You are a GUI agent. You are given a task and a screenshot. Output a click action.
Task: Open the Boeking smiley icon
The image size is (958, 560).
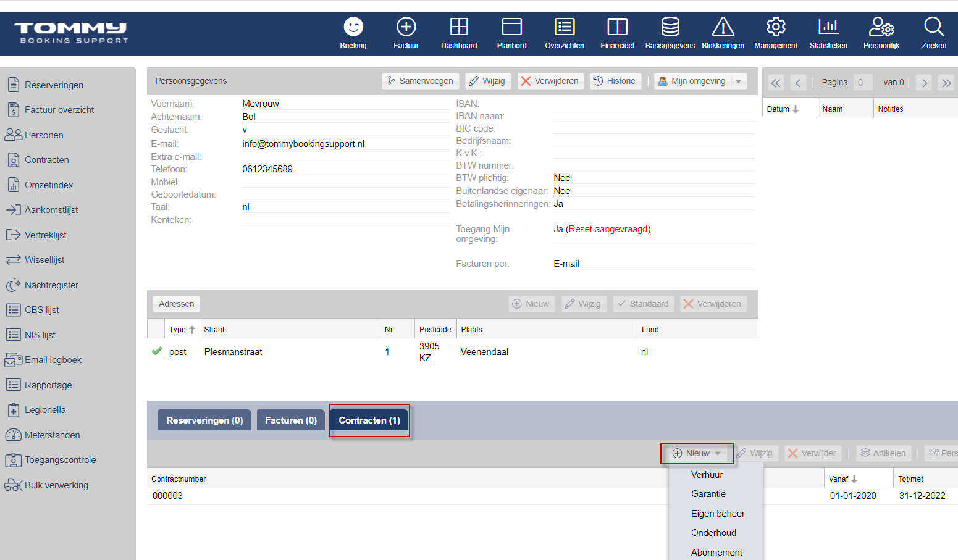tap(353, 27)
